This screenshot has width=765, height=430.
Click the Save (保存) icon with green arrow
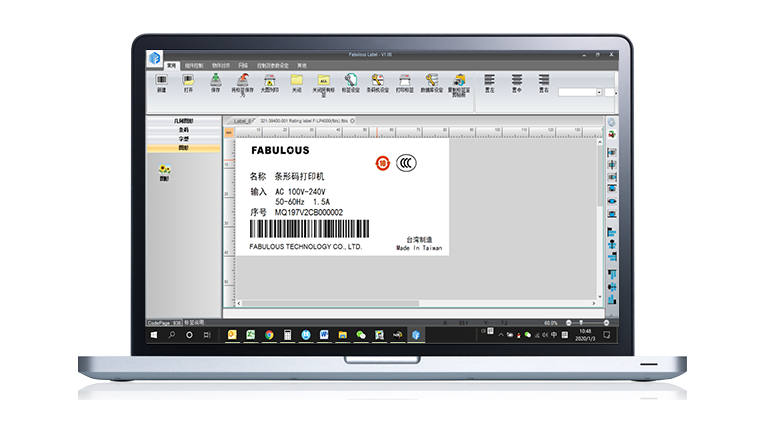coord(215,80)
